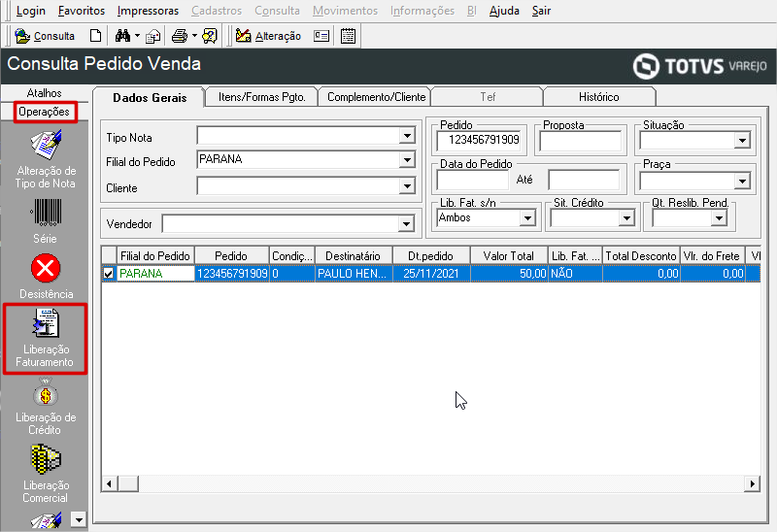Click the grid's left scroll arrow
The image size is (777, 532).
coord(110,483)
